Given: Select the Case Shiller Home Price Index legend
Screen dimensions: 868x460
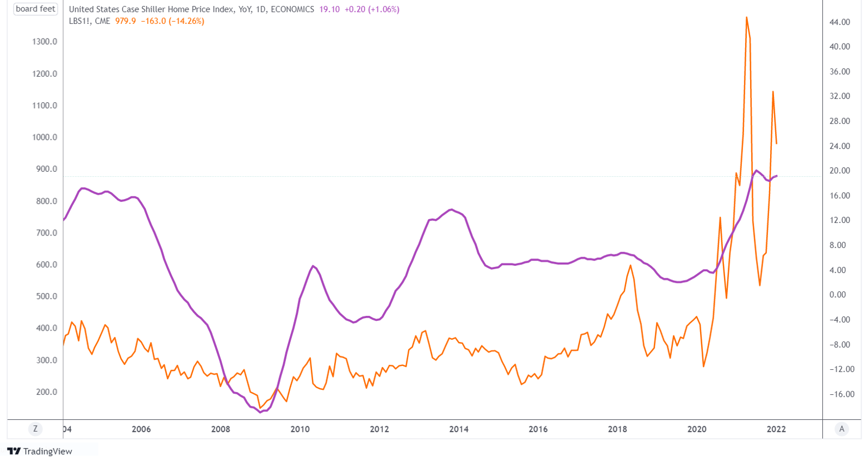Looking at the screenshot, I should (x=191, y=9).
